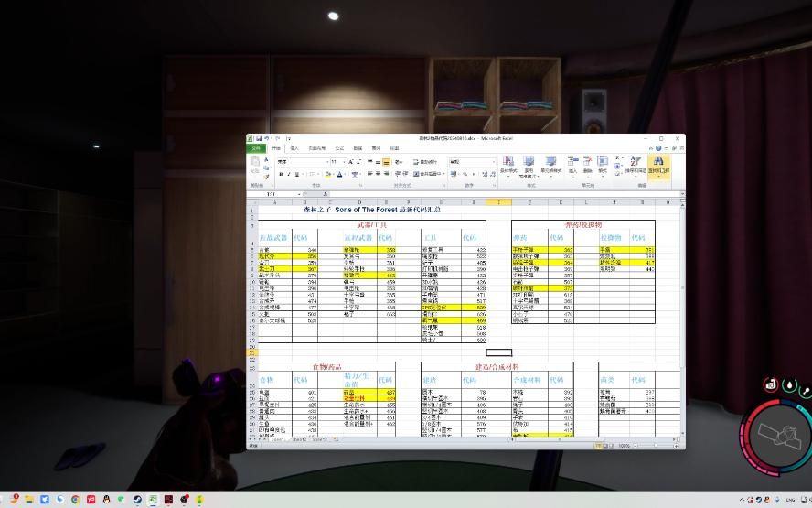Image resolution: width=812 pixels, height=508 pixels.
Task: Click the Merge and Center (合并后居中) button
Action: (427, 174)
